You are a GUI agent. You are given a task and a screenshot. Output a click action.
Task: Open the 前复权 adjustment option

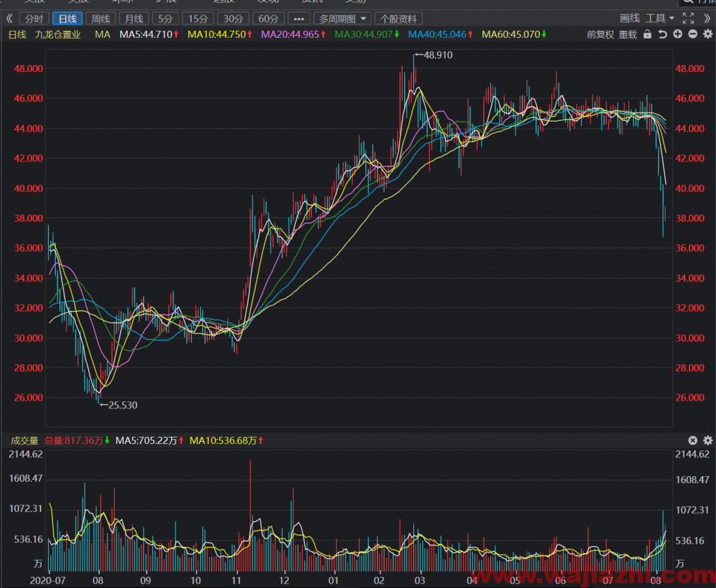[x=601, y=35]
